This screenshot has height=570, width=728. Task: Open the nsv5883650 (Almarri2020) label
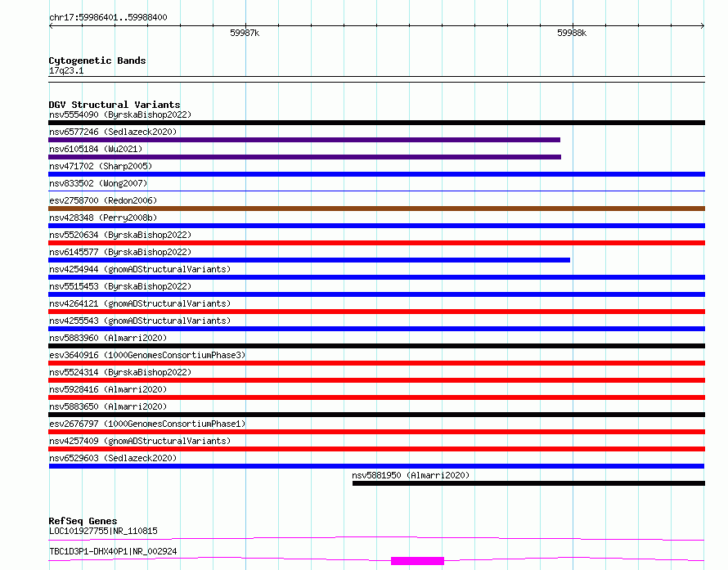[x=108, y=406]
